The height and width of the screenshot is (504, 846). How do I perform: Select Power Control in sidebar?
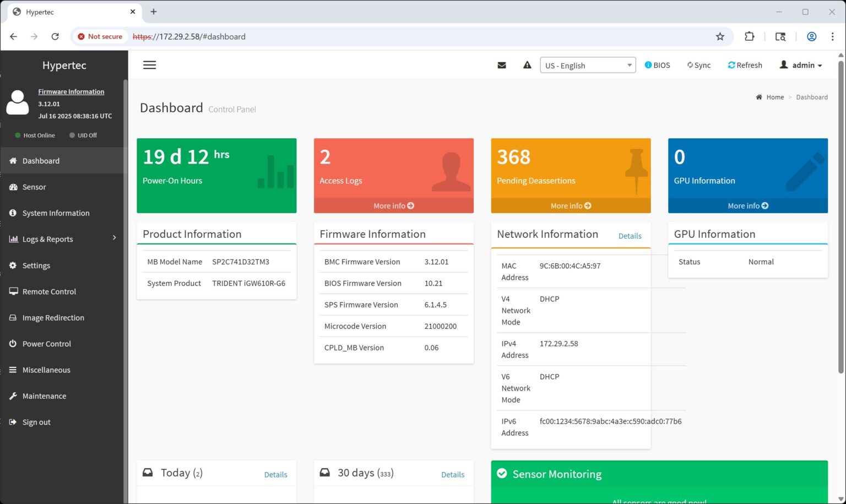pos(47,344)
